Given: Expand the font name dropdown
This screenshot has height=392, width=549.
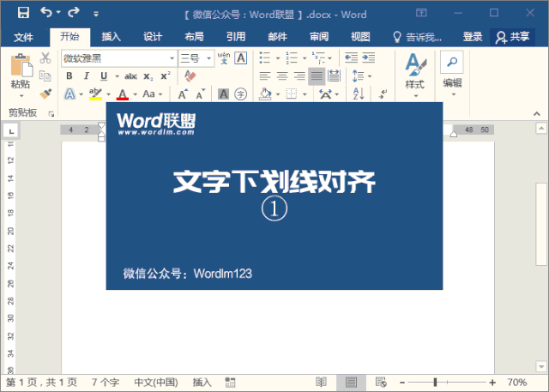Looking at the screenshot, I should [172, 58].
